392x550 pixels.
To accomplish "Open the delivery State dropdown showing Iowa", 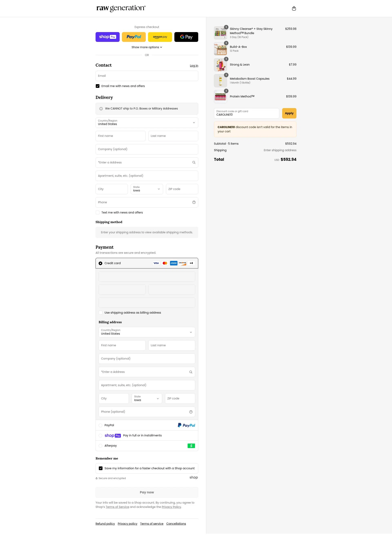I will [147, 189].
